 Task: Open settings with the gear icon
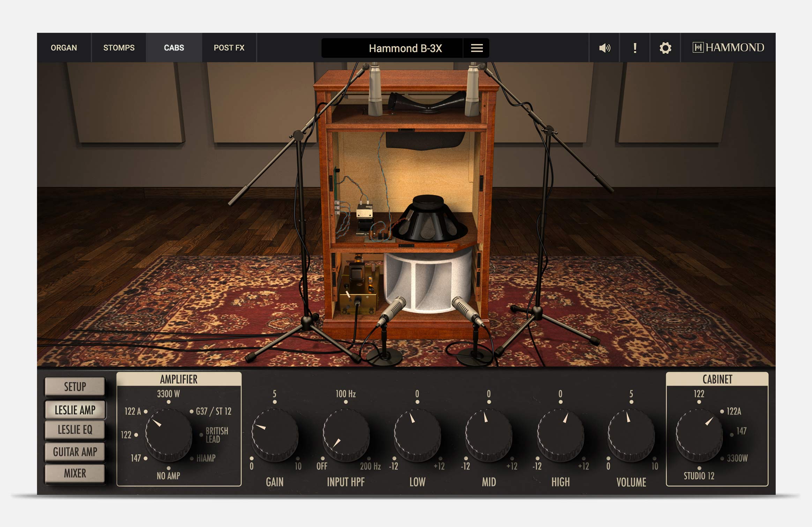click(x=665, y=48)
